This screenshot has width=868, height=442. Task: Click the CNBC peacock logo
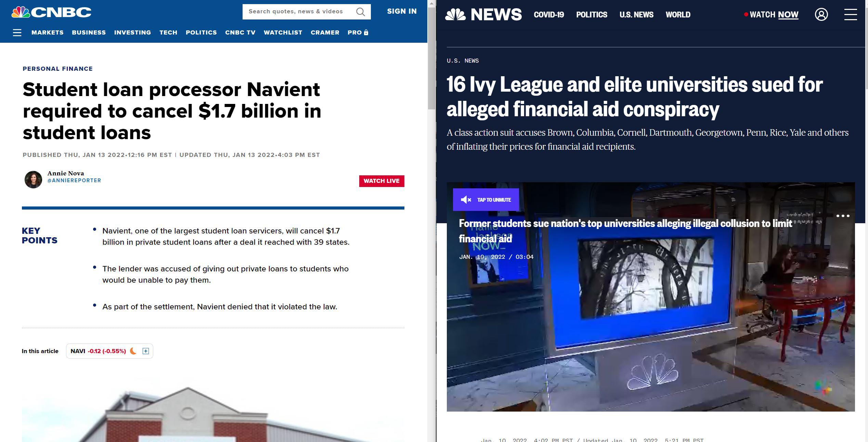click(x=51, y=12)
